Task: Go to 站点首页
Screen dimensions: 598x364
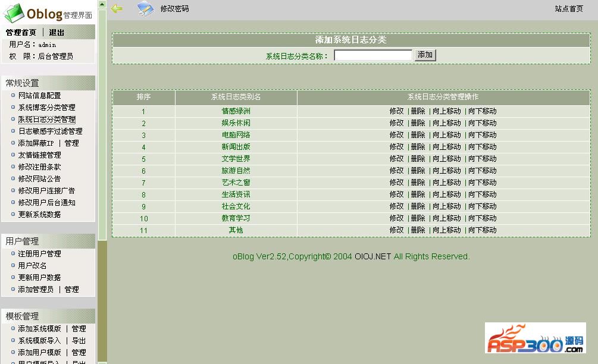Action: pyautogui.click(x=569, y=8)
